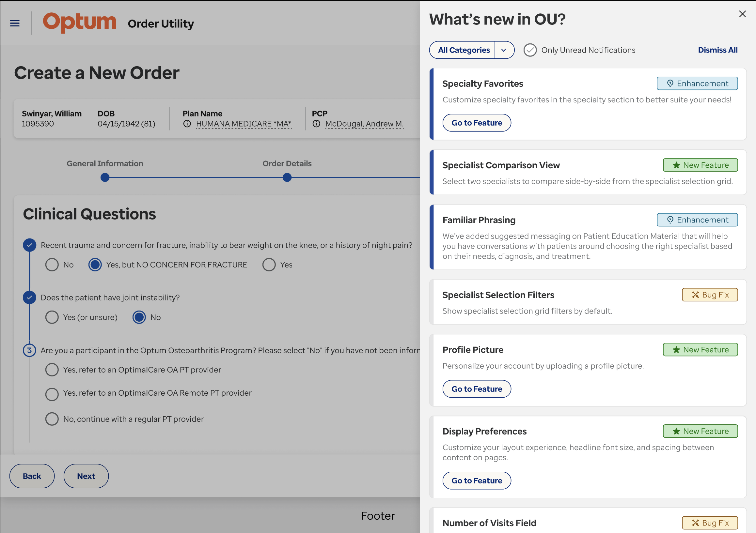The width and height of the screenshot is (756, 533).
Task: Choose No, continue with regular PT provider
Action: click(52, 419)
